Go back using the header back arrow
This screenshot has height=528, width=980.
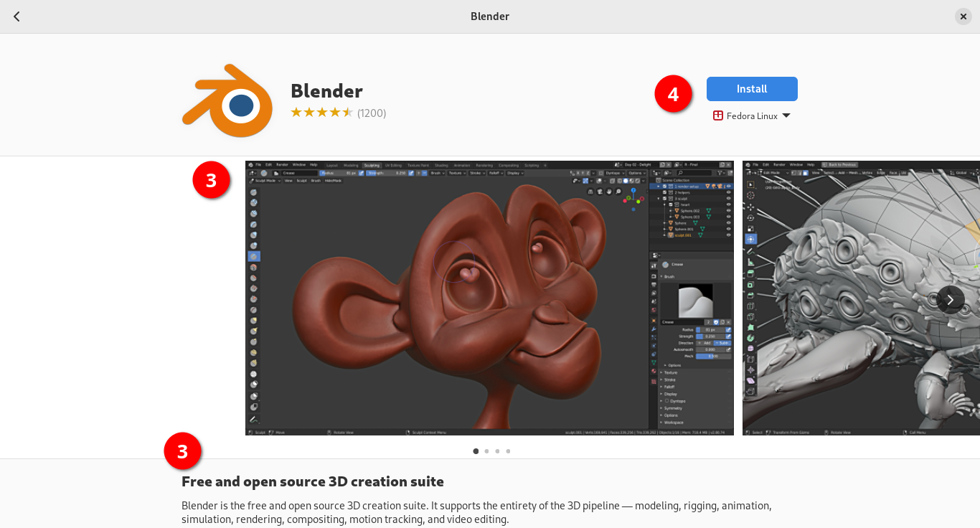(17, 16)
